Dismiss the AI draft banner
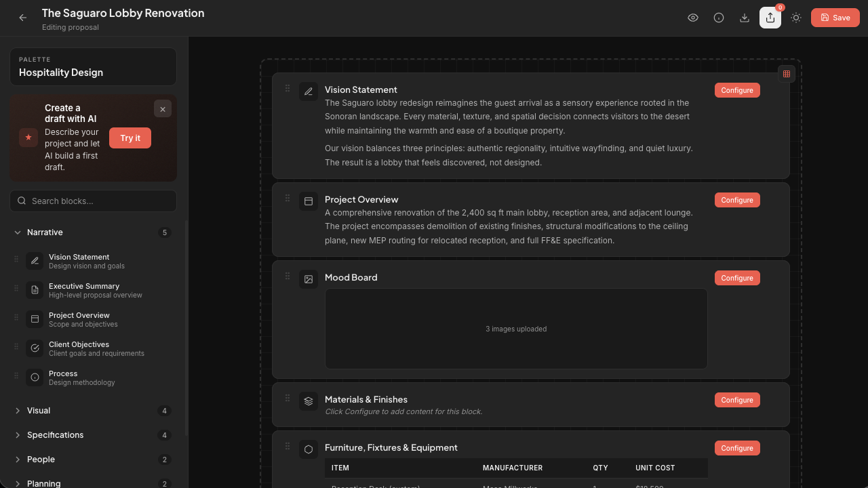 163,109
